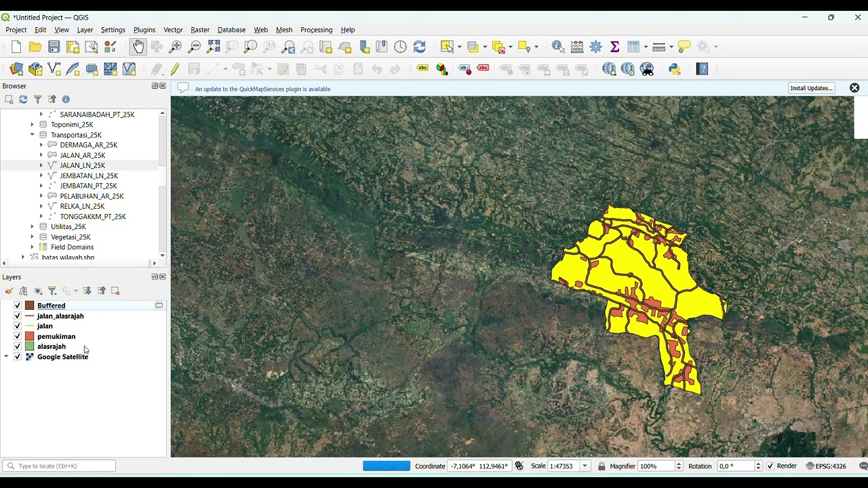
Task: Open the field calculator abacus icon
Action: pos(577,47)
